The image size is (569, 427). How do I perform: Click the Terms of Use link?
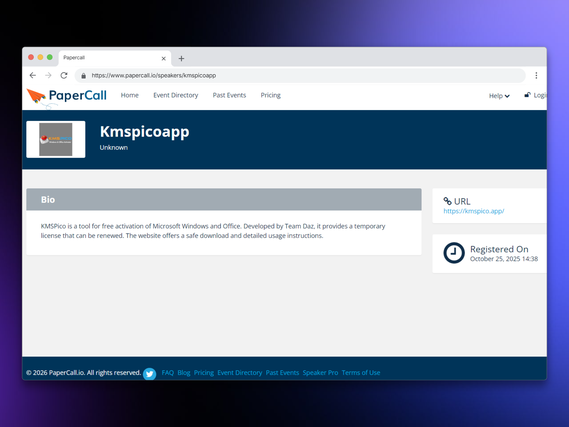[x=361, y=373]
